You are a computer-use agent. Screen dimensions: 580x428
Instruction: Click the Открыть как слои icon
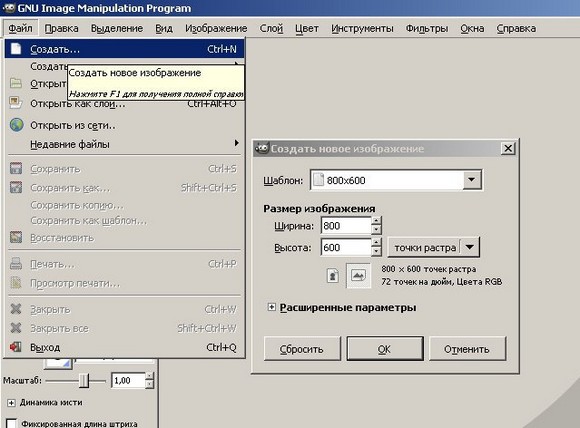[x=16, y=103]
